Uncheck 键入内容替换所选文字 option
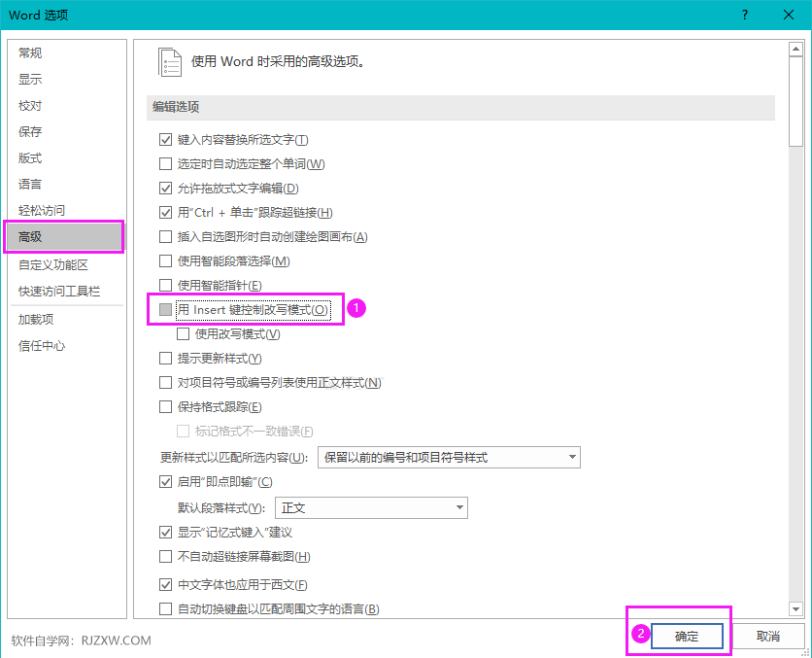The image size is (812, 658). 165,139
